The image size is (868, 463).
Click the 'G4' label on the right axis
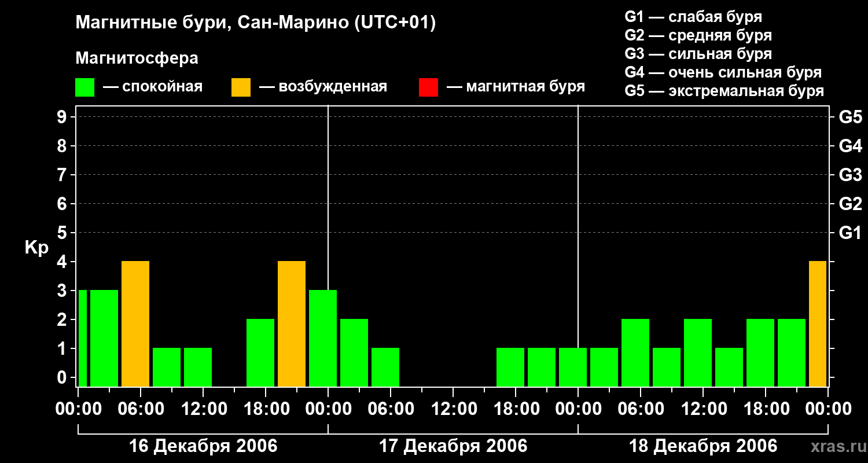coord(850,146)
